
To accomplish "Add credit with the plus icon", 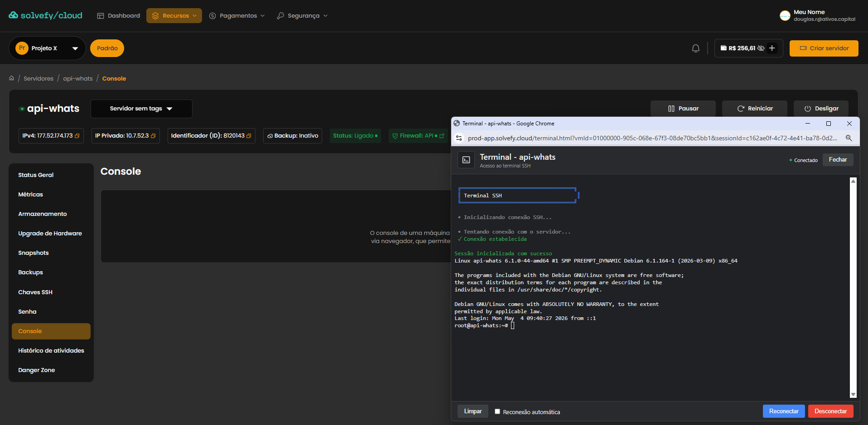I will point(772,48).
